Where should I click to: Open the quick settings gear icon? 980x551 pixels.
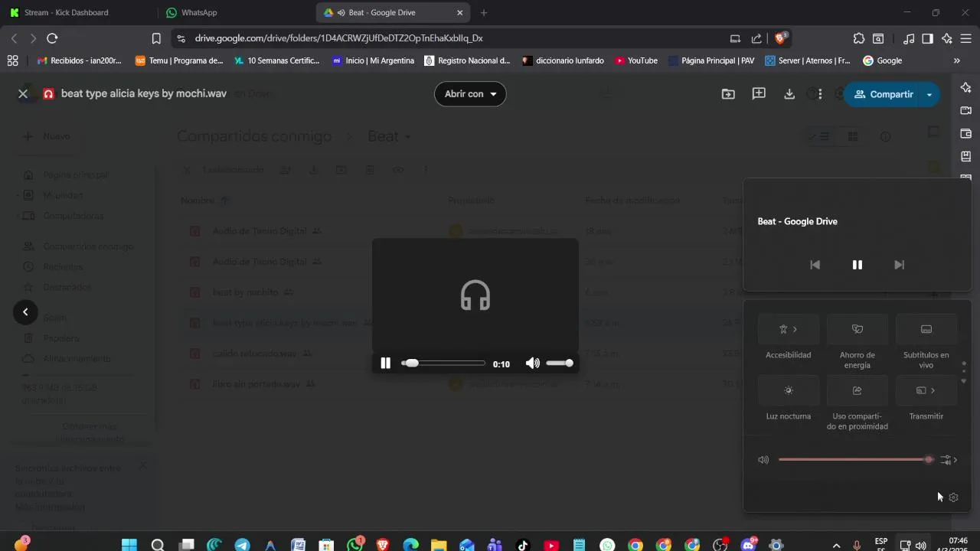pos(953,497)
